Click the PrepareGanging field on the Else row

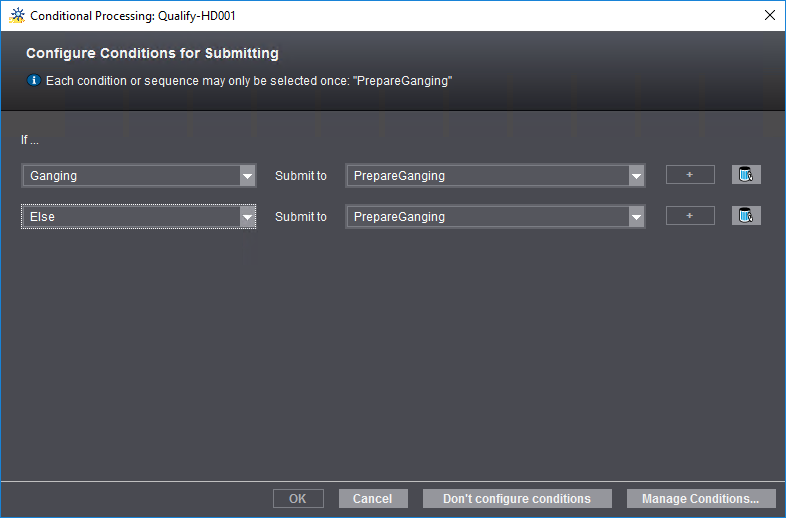(486, 217)
